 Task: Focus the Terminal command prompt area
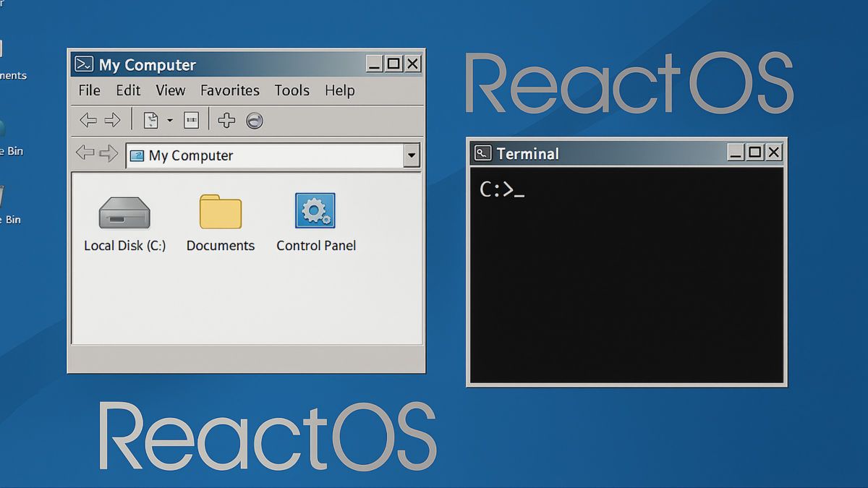626,275
